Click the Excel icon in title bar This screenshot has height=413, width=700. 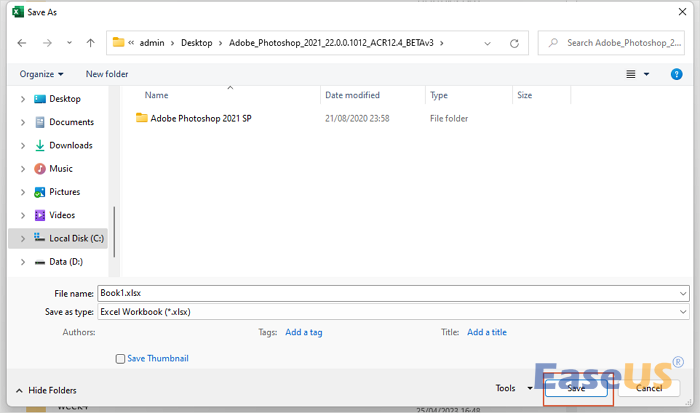pyautogui.click(x=18, y=12)
